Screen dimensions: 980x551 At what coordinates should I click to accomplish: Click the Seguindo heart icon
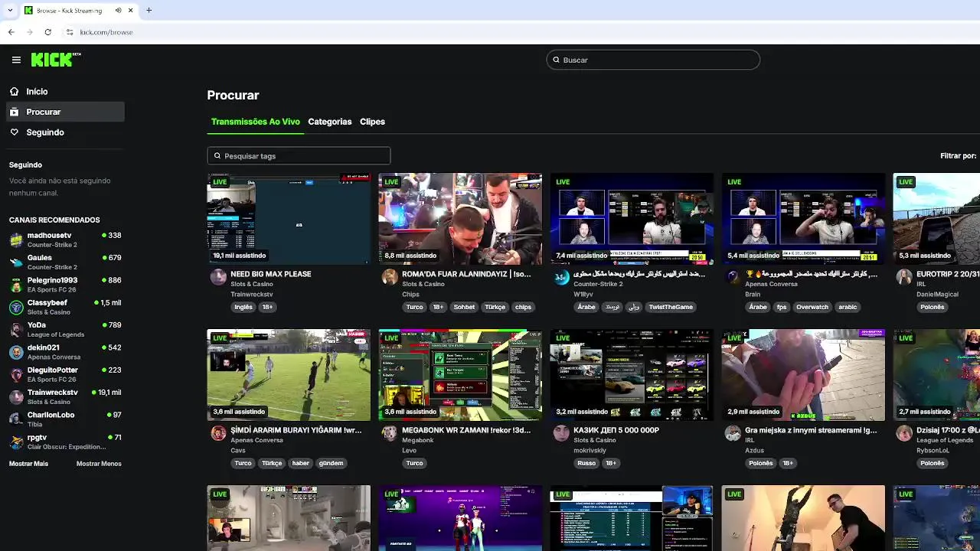tap(15, 132)
